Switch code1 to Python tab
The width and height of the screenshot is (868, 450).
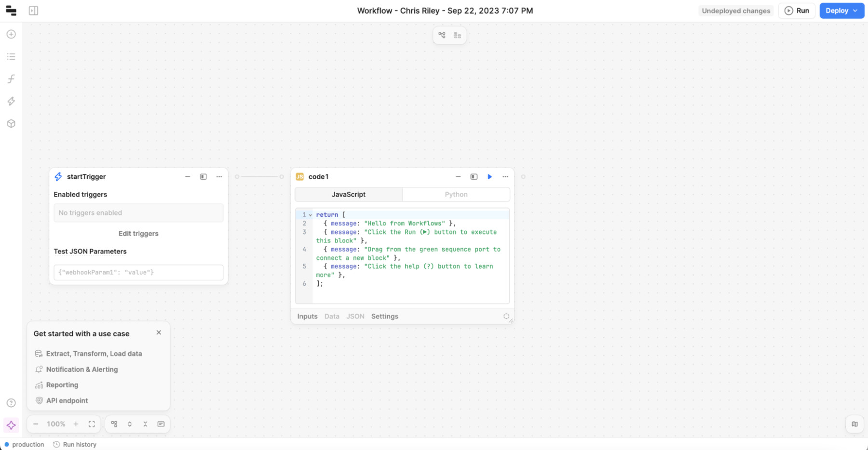pos(456,195)
